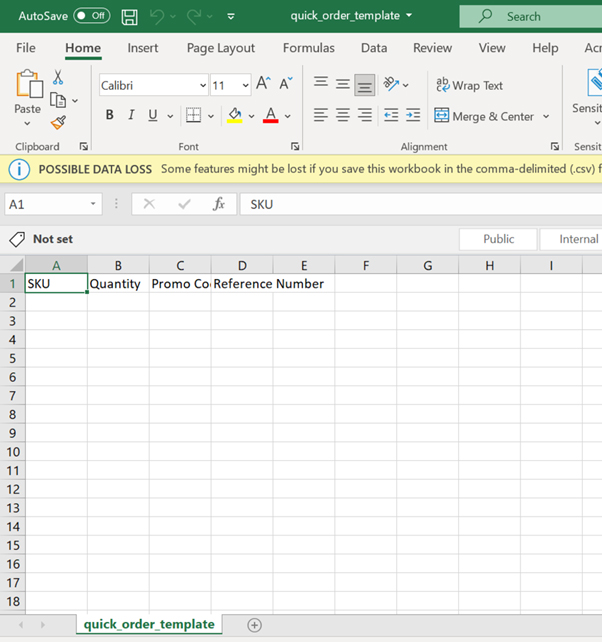Viewport: 602px width, 642px height.
Task: Open the Insert tab
Action: (143, 48)
